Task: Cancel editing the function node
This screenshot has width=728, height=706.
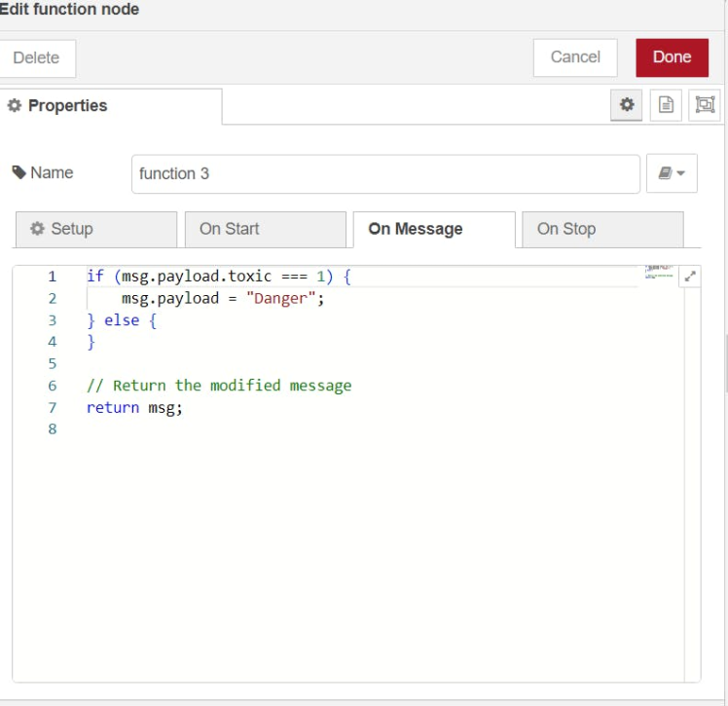Action: coord(575,57)
